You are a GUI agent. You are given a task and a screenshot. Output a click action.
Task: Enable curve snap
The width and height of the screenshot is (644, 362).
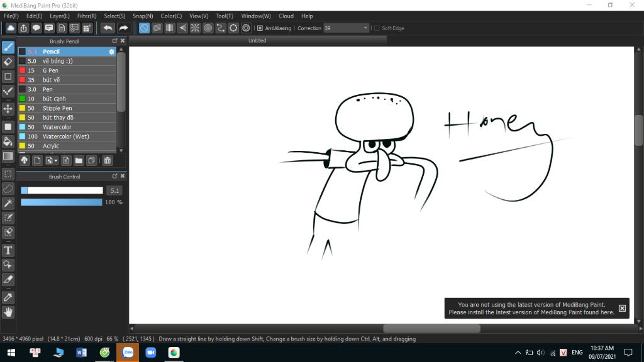point(221,28)
